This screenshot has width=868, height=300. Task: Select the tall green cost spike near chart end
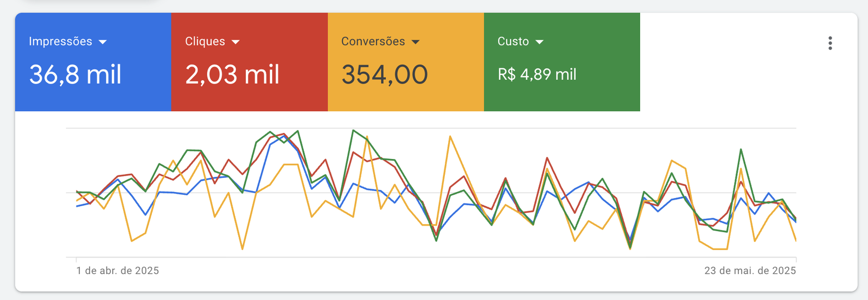click(x=741, y=150)
